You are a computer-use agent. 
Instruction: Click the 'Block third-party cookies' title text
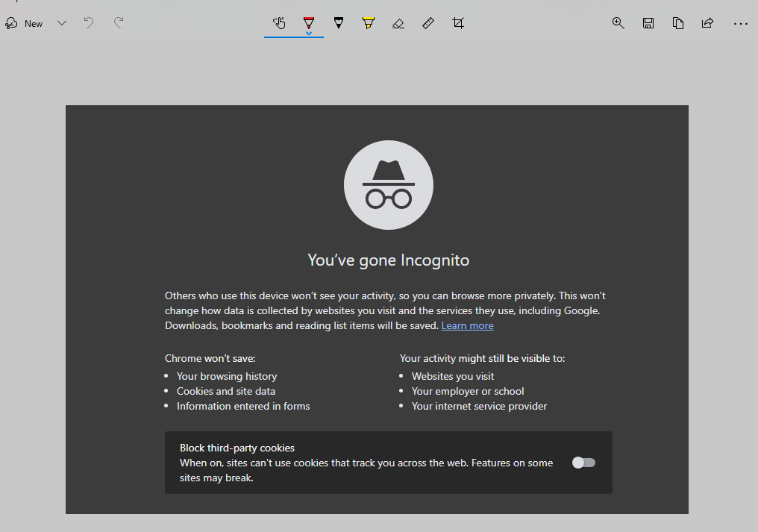237,448
